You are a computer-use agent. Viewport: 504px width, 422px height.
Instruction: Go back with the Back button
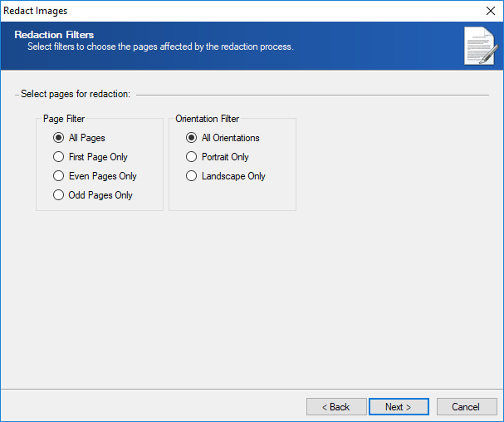coord(336,407)
